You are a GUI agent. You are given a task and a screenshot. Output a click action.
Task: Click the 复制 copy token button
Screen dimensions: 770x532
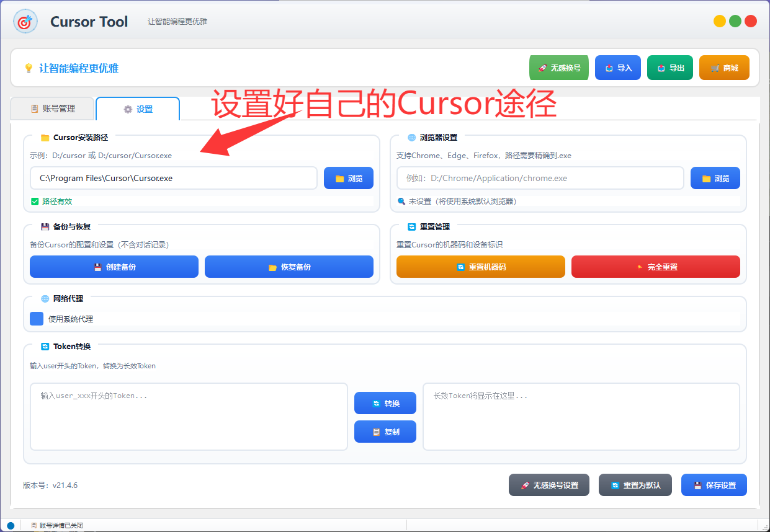[x=385, y=432]
